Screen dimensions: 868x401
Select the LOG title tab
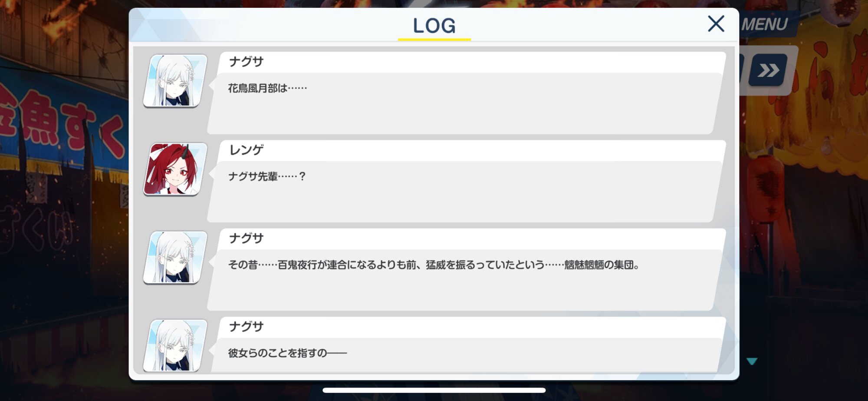click(x=434, y=25)
